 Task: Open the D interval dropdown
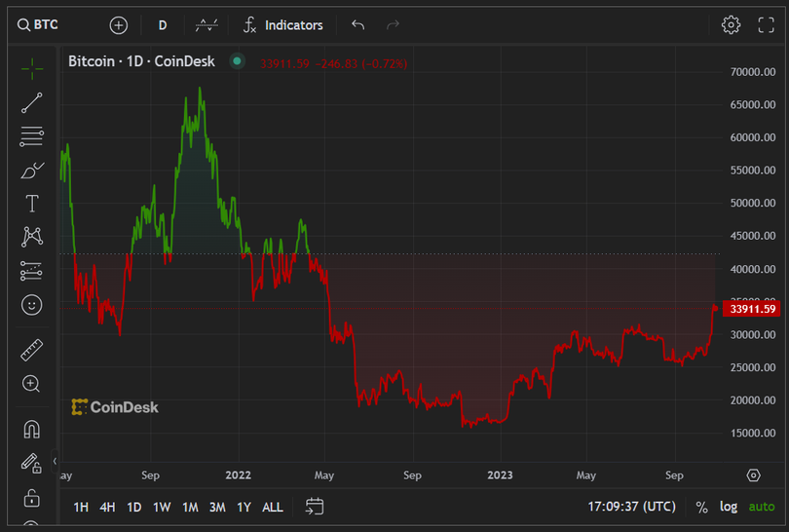point(163,24)
